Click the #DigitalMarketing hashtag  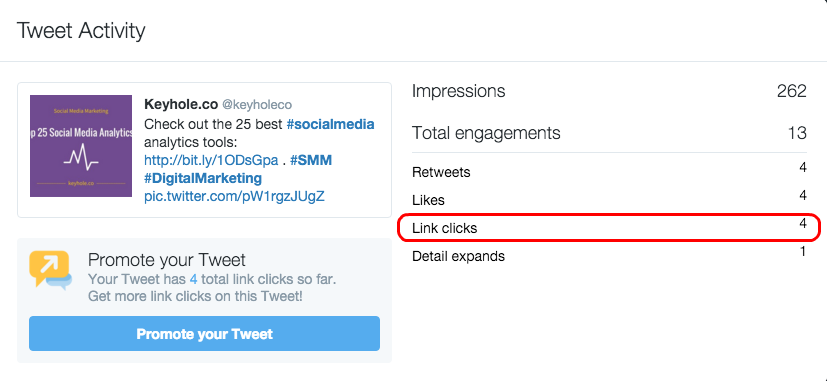click(203, 178)
